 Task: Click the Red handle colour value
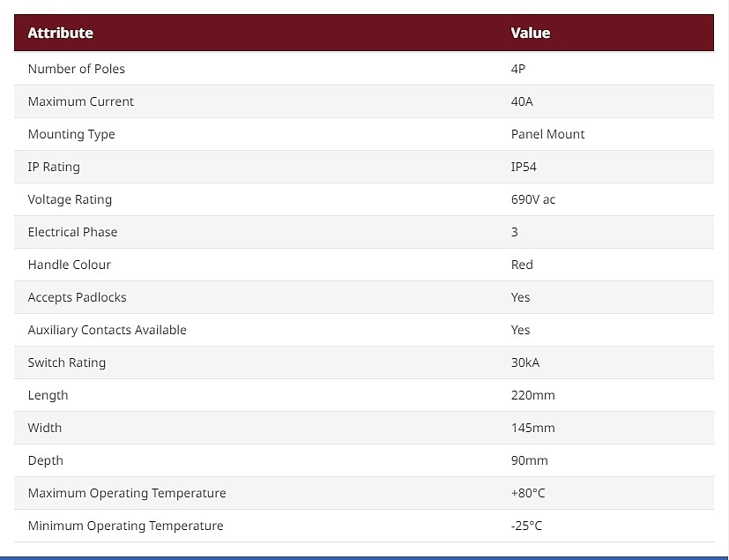[522, 265]
